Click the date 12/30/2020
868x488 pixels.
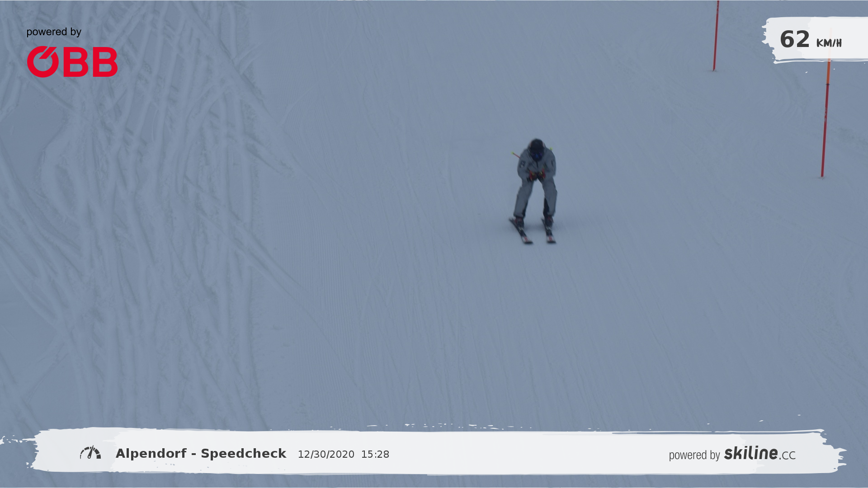(326, 455)
